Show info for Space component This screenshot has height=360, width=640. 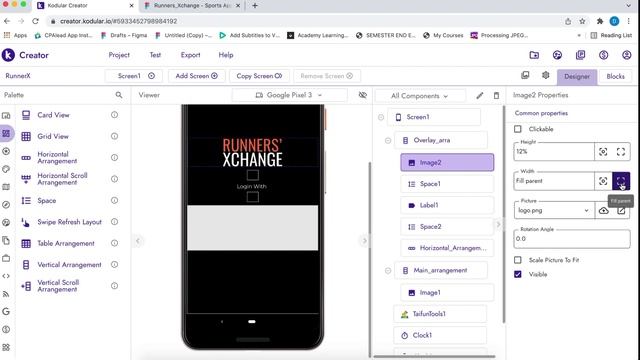point(114,200)
